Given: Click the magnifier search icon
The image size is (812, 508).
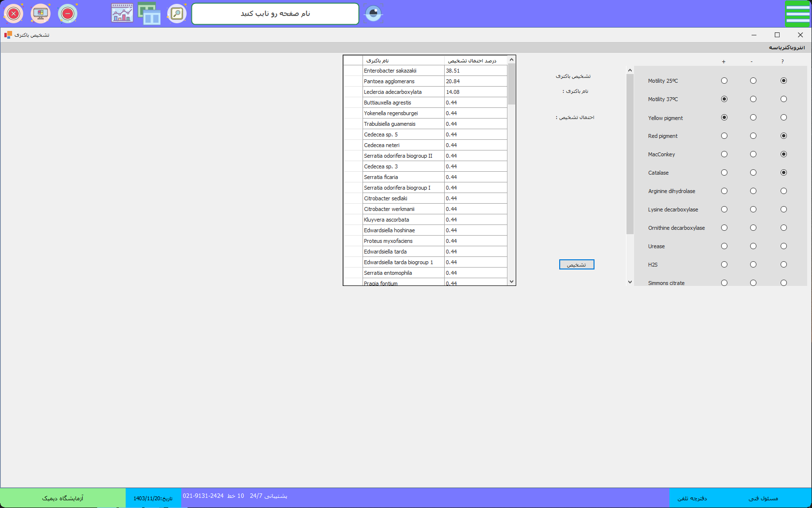Looking at the screenshot, I should point(177,14).
